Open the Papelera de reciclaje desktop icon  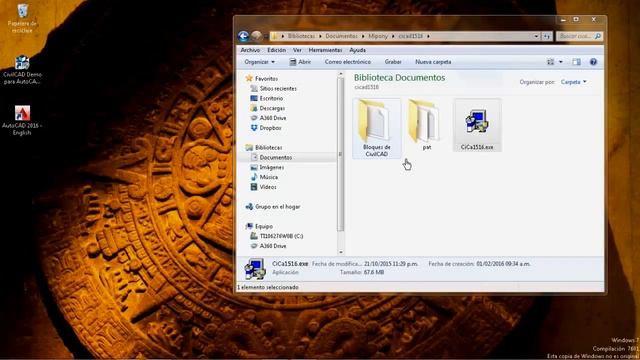pos(22,18)
